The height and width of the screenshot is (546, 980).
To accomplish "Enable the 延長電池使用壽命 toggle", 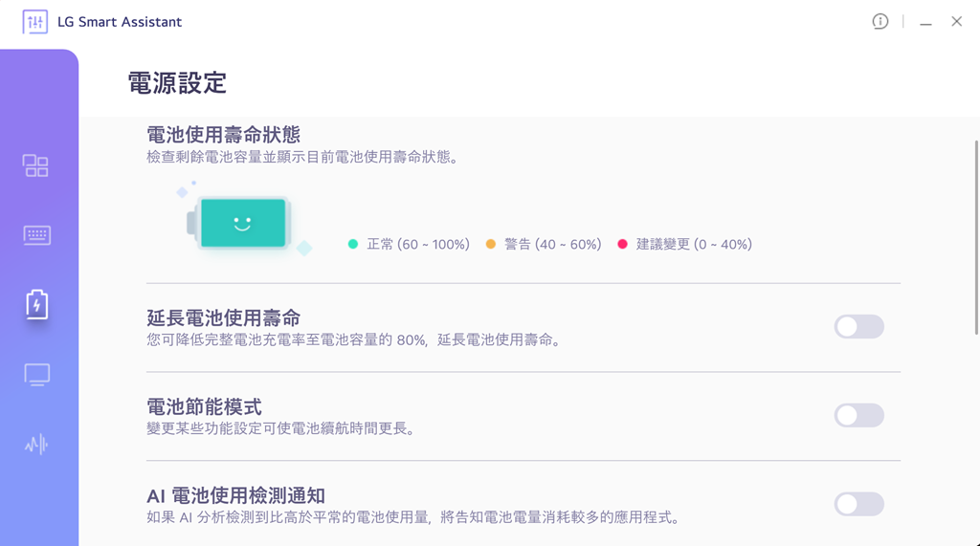I will (858, 327).
